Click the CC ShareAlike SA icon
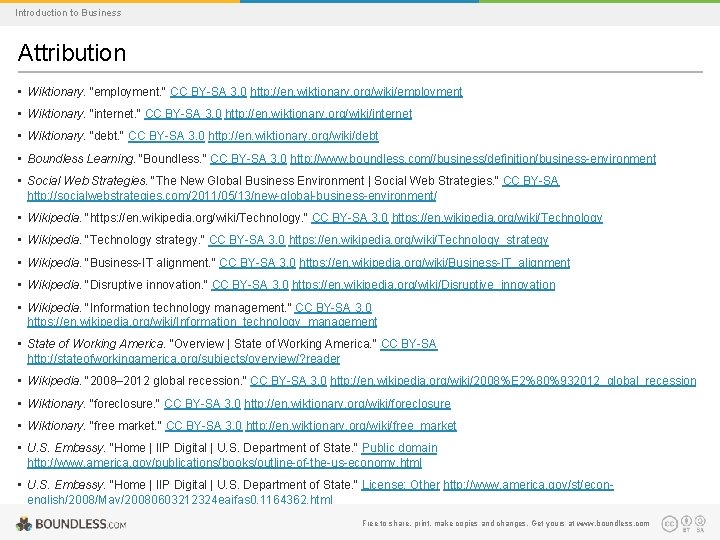Viewport: 720px width, 540px height. pyautogui.click(x=700, y=523)
